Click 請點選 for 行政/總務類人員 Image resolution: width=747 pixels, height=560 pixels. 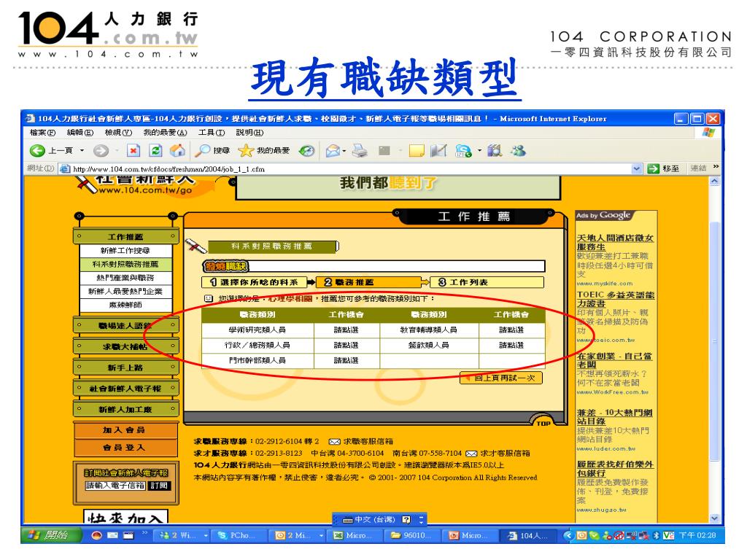point(347,345)
